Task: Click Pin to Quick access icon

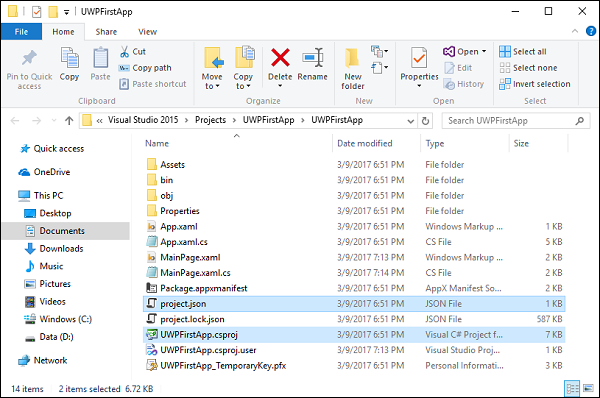Action: pyautogui.click(x=29, y=58)
